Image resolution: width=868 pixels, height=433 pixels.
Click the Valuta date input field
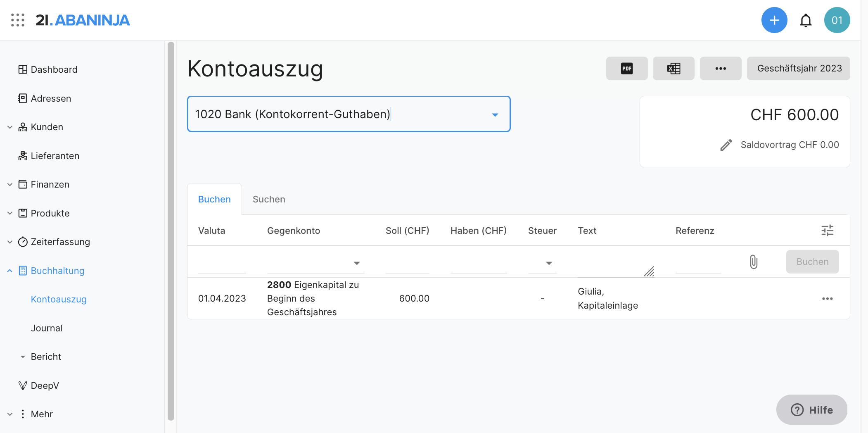click(222, 263)
